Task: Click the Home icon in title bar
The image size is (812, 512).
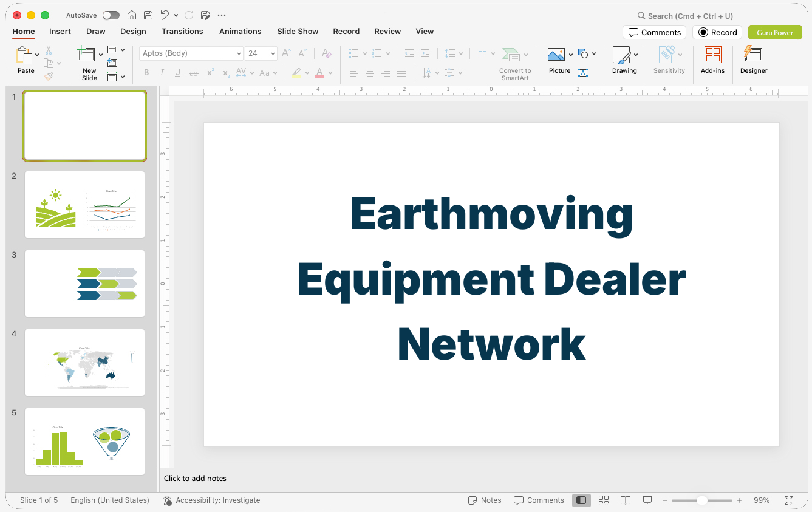Action: (x=132, y=15)
